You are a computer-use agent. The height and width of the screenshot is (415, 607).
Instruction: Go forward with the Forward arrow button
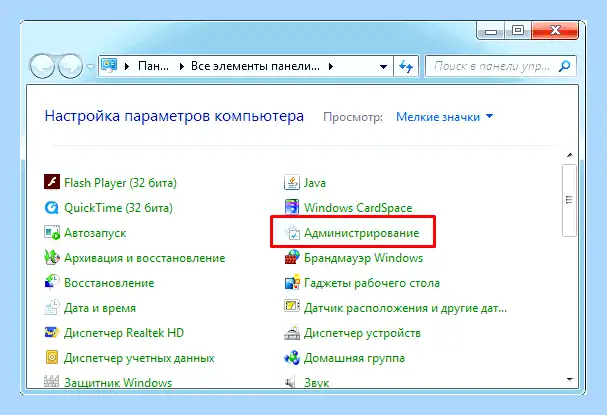point(70,66)
